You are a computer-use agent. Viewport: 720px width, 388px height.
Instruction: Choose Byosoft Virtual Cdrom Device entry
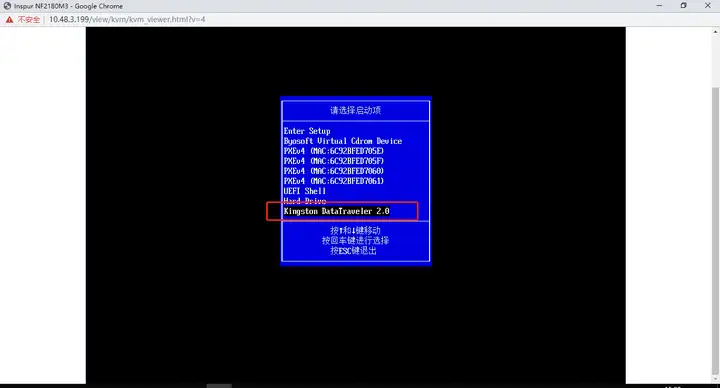tap(343, 141)
